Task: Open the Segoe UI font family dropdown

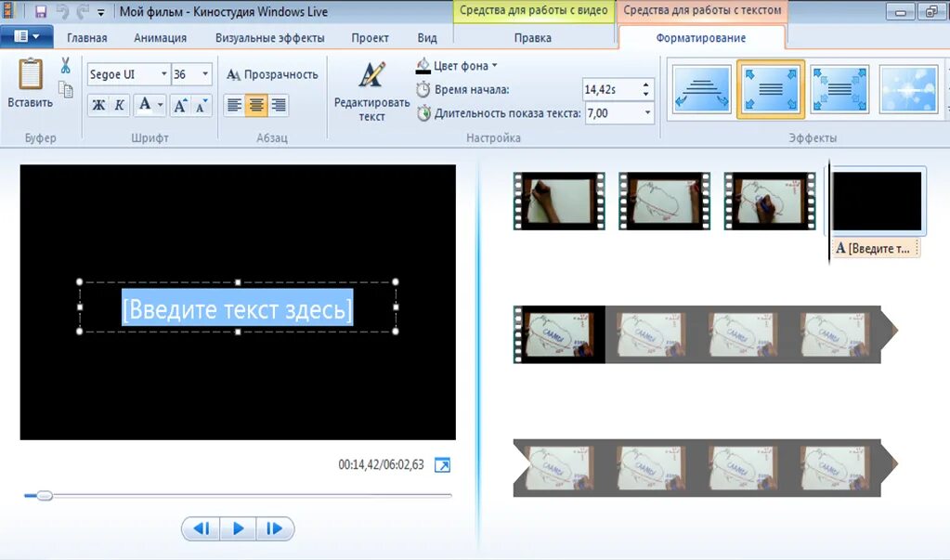Action: pyautogui.click(x=163, y=74)
